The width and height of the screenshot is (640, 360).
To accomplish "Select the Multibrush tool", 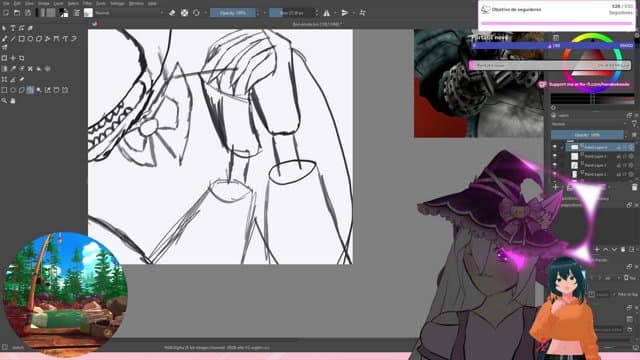I will point(4,48).
